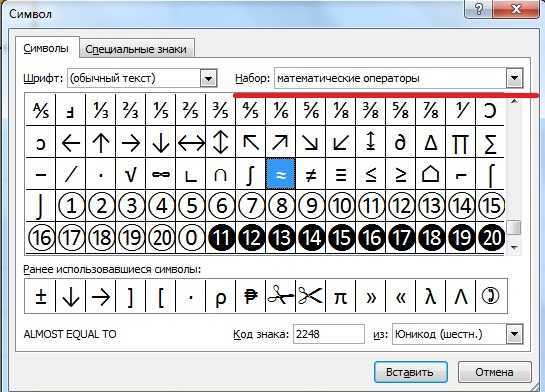Click the Отмена button
Viewport: 545px width, 392px height.
click(x=495, y=372)
